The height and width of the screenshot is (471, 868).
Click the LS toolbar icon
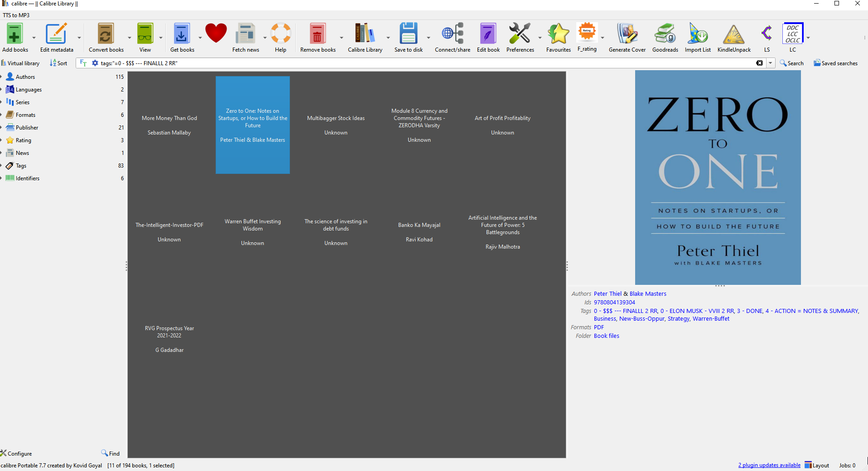pos(767,34)
